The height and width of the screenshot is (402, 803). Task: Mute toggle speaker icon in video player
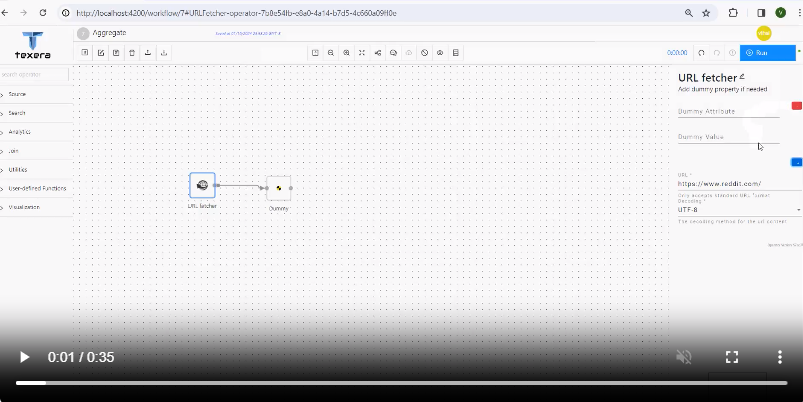point(684,357)
